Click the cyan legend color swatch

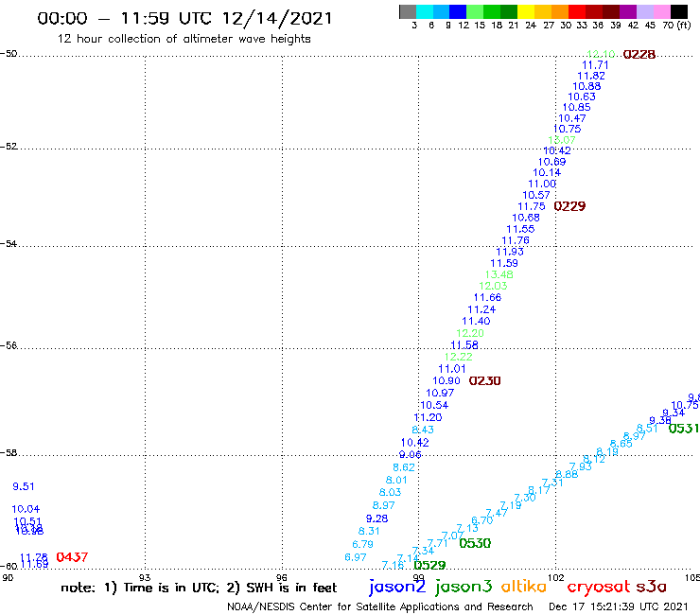(425, 11)
